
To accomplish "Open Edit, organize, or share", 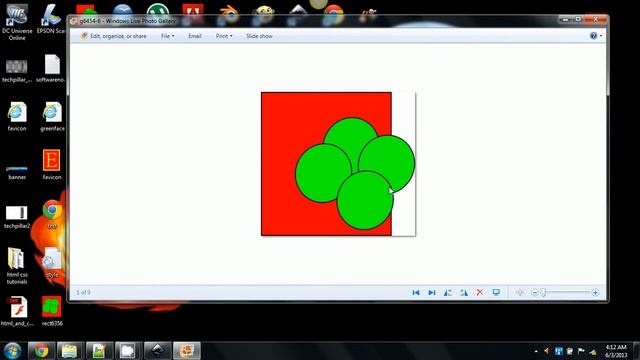I will point(114,36).
